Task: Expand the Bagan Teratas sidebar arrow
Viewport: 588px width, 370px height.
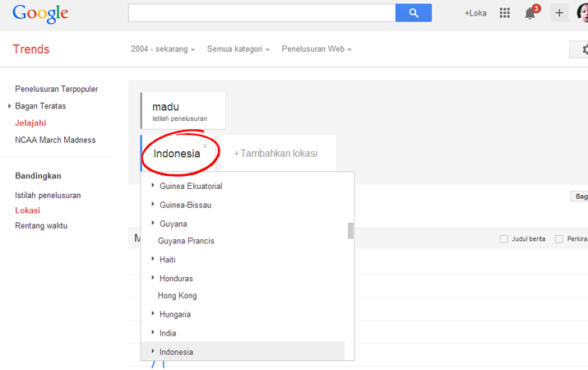Action: click(x=9, y=106)
